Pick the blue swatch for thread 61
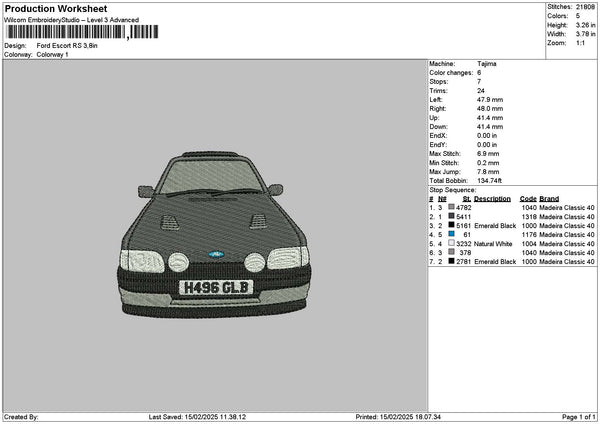This screenshot has width=600, height=424. pyautogui.click(x=452, y=234)
